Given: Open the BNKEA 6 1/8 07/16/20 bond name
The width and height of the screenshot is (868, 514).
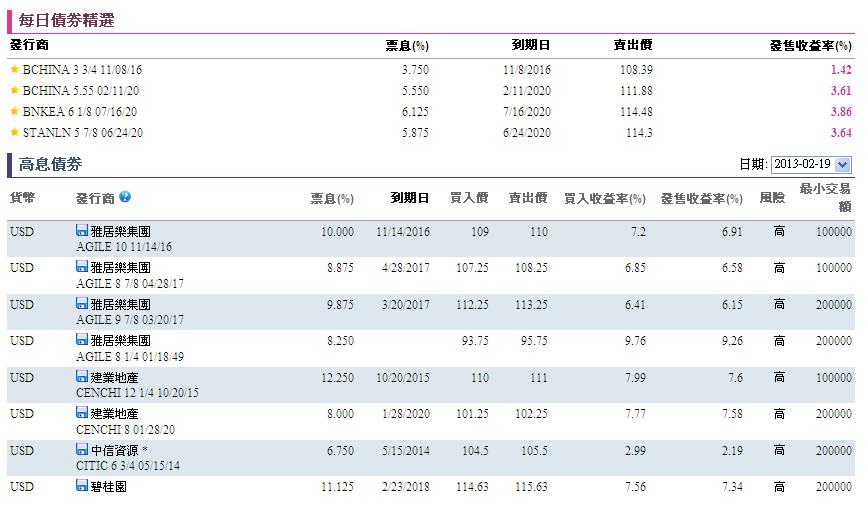Looking at the screenshot, I should click(80, 112).
